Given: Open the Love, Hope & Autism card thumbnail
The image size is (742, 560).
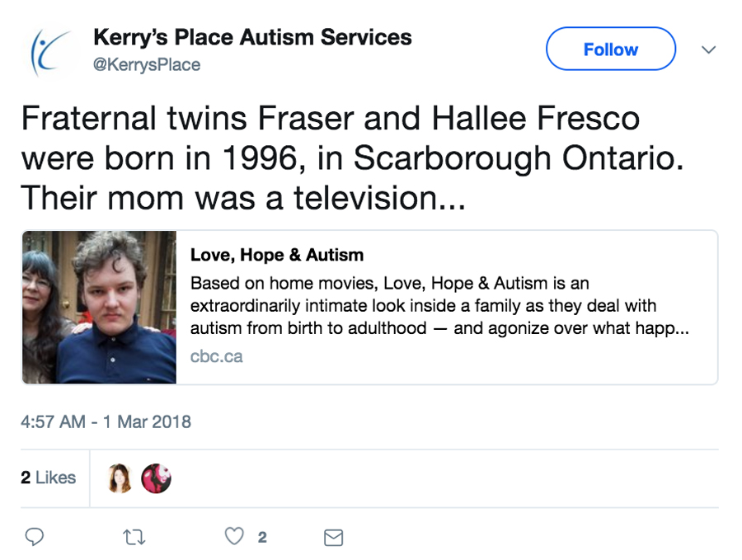Looking at the screenshot, I should click(x=100, y=307).
